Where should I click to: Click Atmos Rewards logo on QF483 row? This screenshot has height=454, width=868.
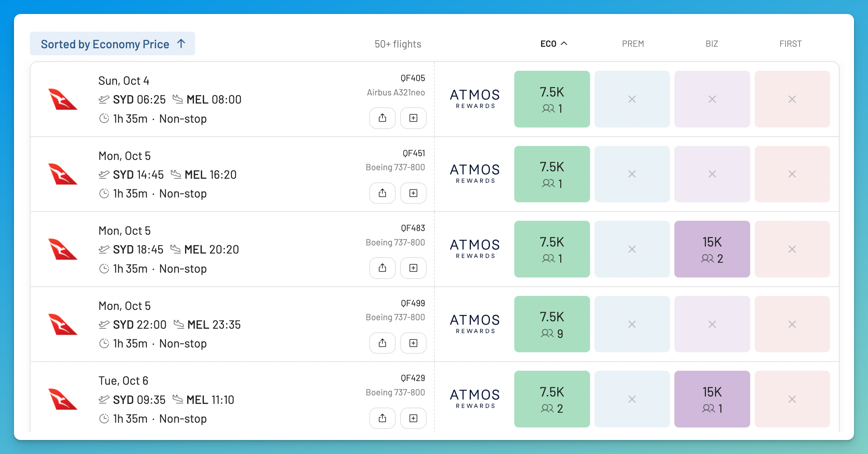[x=475, y=249]
